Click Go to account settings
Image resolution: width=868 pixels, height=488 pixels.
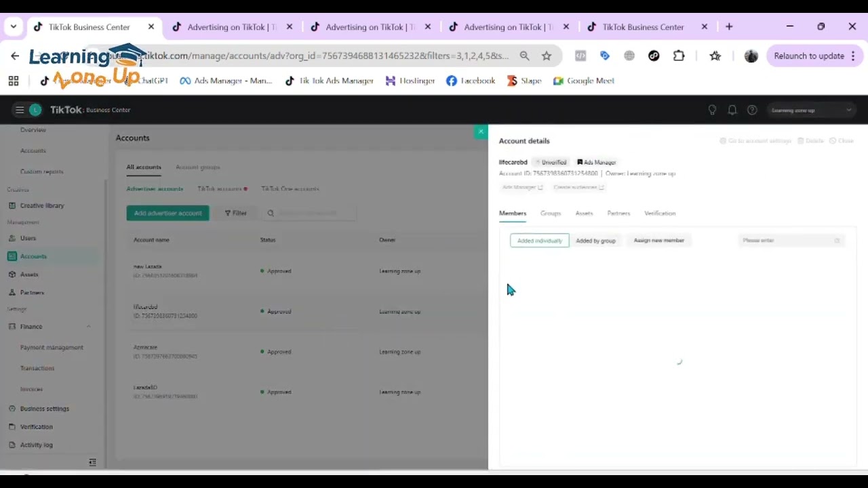[x=755, y=141]
